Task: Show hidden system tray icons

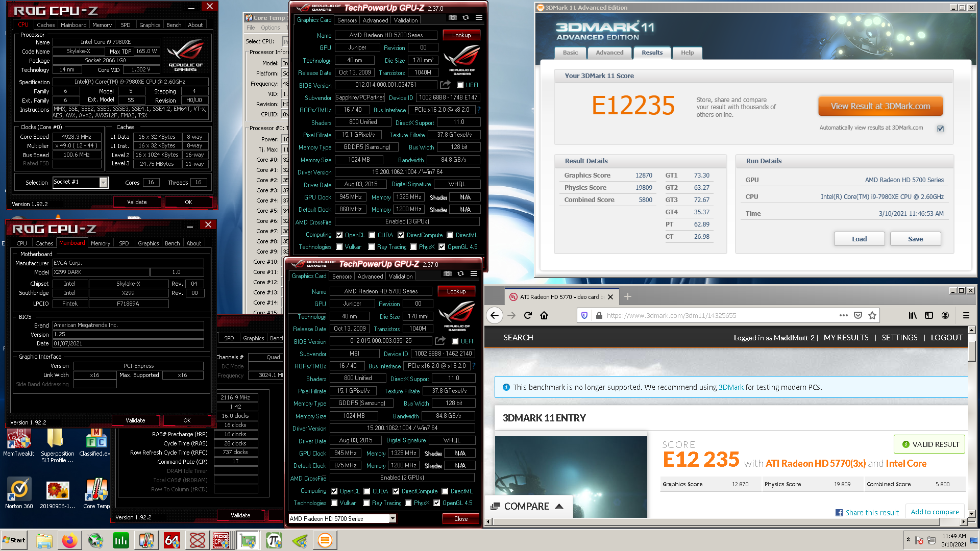Action: pyautogui.click(x=908, y=539)
